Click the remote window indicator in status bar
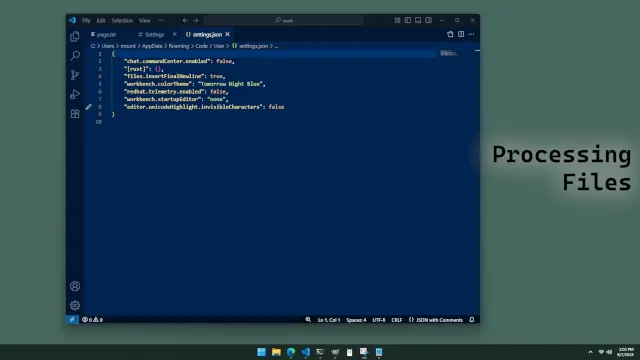This screenshot has height=360, width=640. click(x=72, y=320)
